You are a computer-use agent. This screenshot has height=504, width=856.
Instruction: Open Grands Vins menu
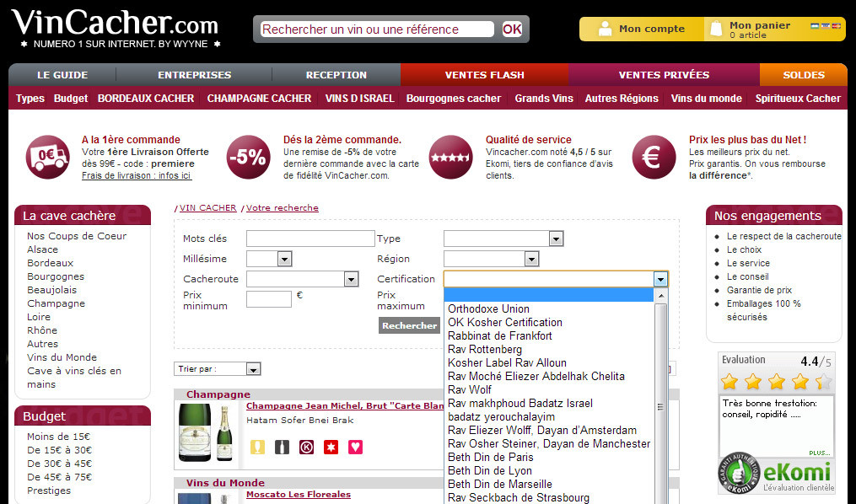pos(544,98)
